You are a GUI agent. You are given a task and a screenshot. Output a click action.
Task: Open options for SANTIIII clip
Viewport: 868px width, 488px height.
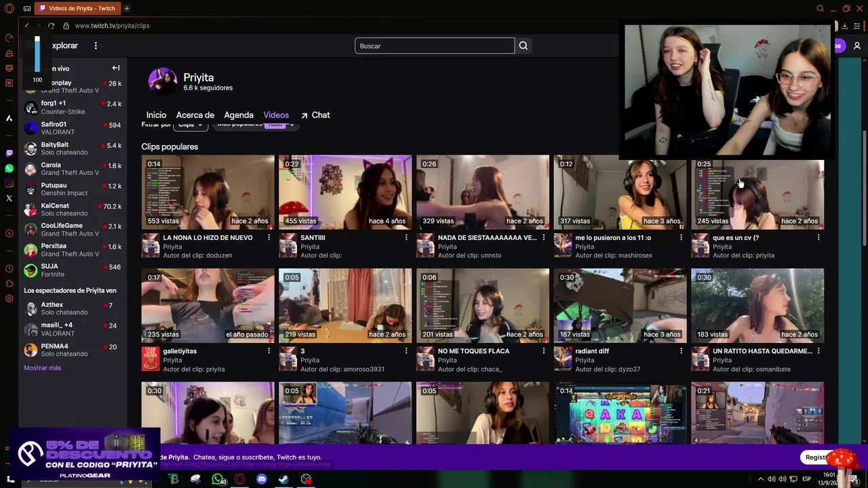[406, 238]
